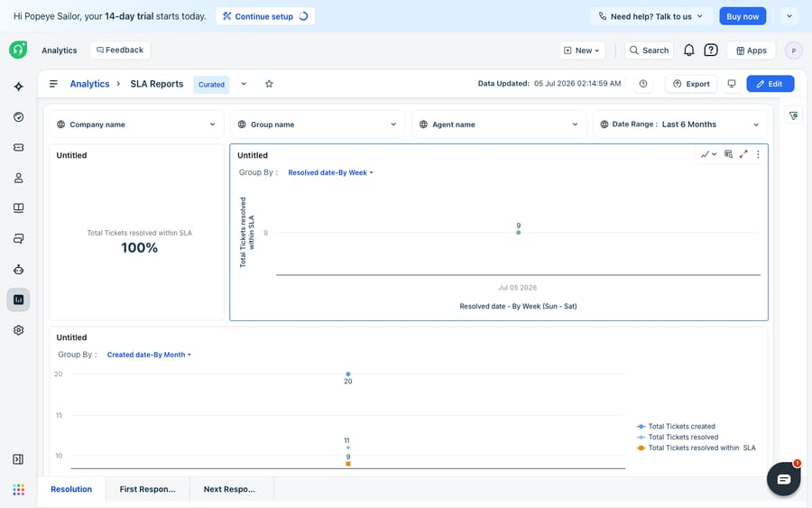Click the blue data point labeled 20

348,374
